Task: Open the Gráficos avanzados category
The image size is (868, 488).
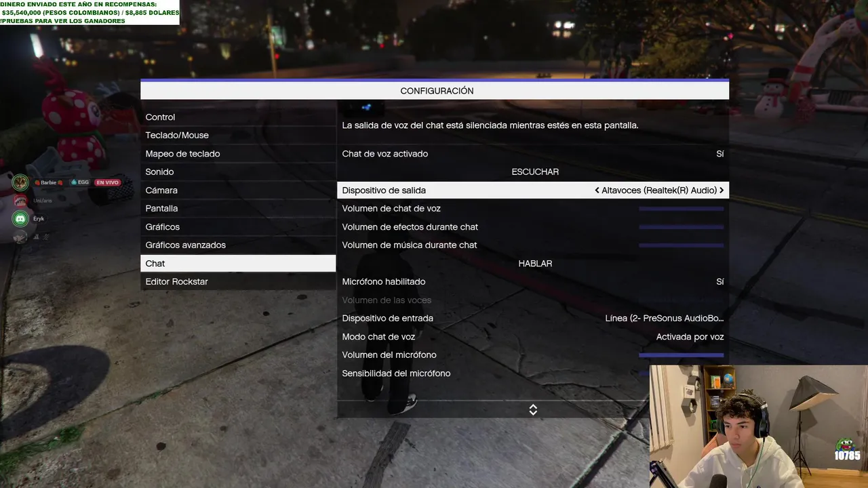Action: click(x=238, y=245)
